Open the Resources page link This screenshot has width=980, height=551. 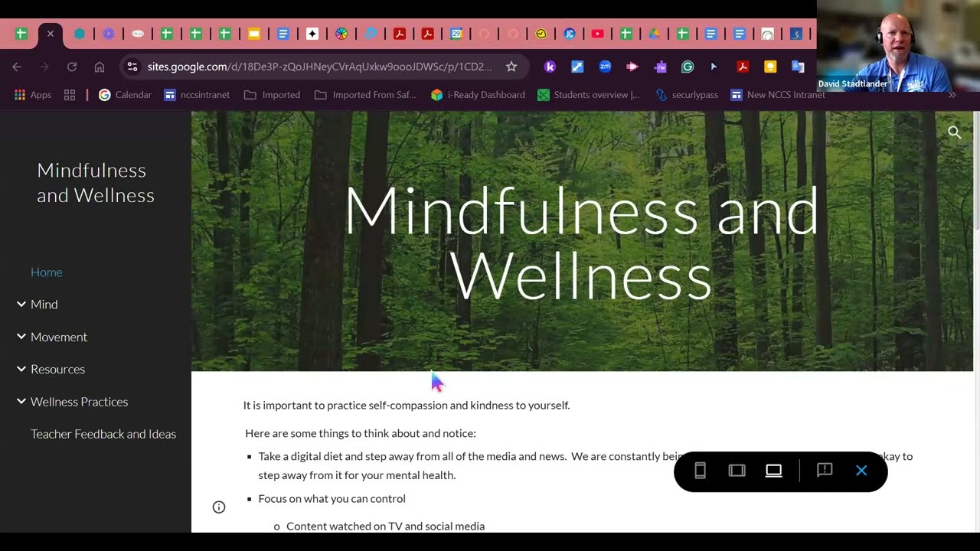point(57,369)
